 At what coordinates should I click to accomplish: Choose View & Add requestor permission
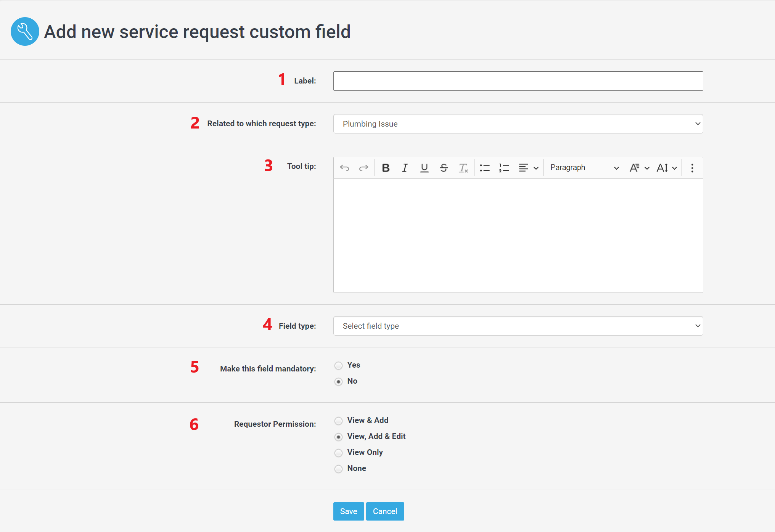click(338, 421)
